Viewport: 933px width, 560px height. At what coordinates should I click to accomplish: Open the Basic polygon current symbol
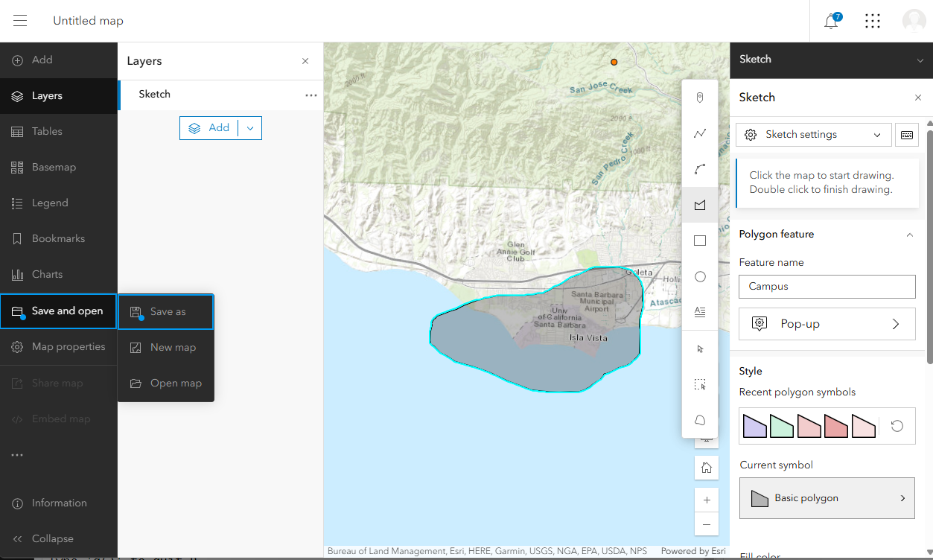(x=827, y=498)
